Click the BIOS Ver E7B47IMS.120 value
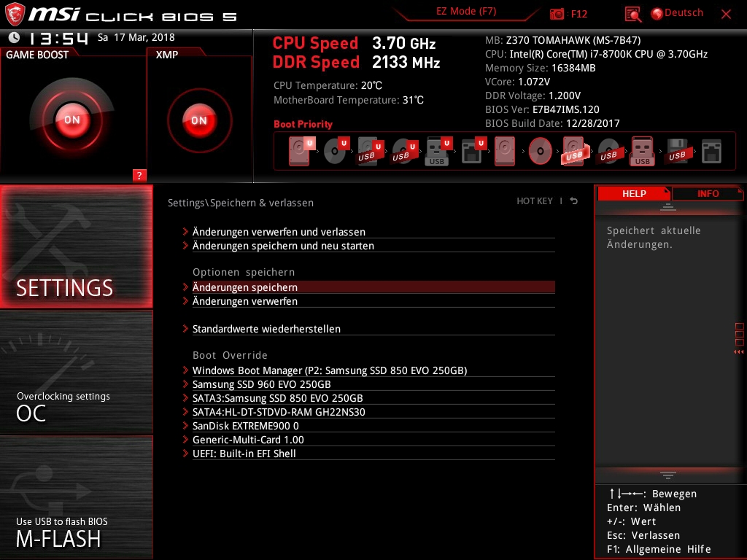This screenshot has height=560, width=747. (566, 109)
